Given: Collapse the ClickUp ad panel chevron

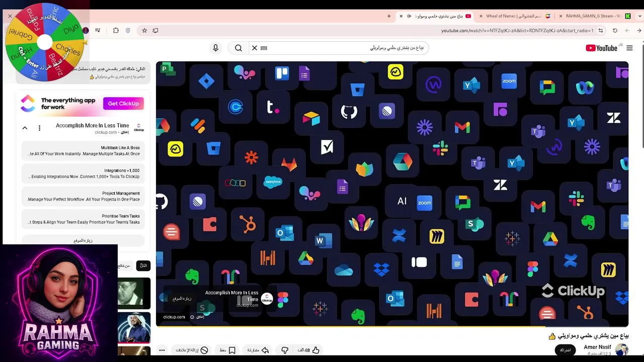Looking at the screenshot, I should coord(25,128).
